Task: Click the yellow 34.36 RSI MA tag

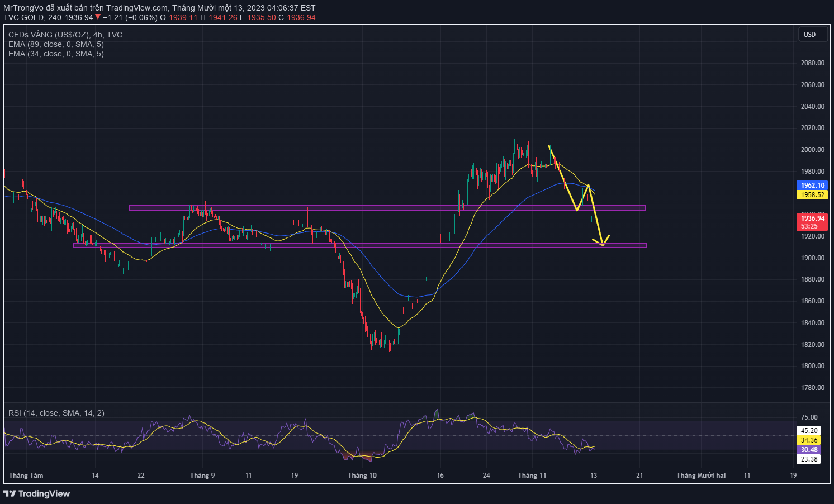Action: pos(809,440)
